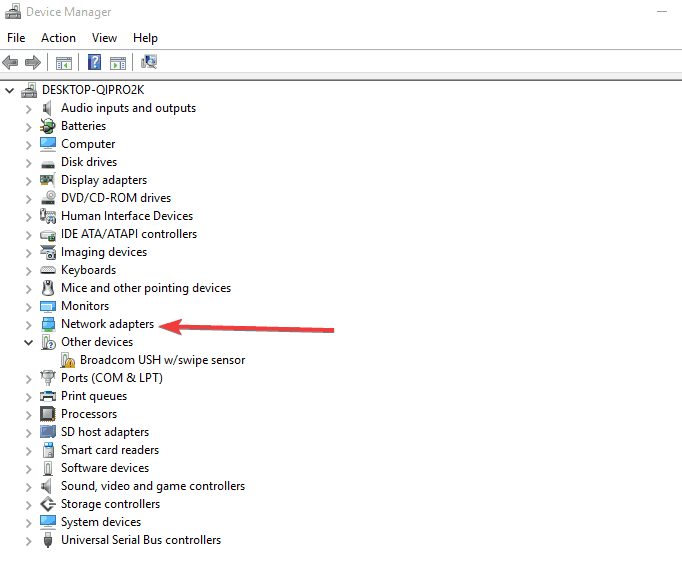Image resolution: width=682 pixels, height=572 pixels.
Task: Click the Batteries device icon
Action: (x=48, y=126)
